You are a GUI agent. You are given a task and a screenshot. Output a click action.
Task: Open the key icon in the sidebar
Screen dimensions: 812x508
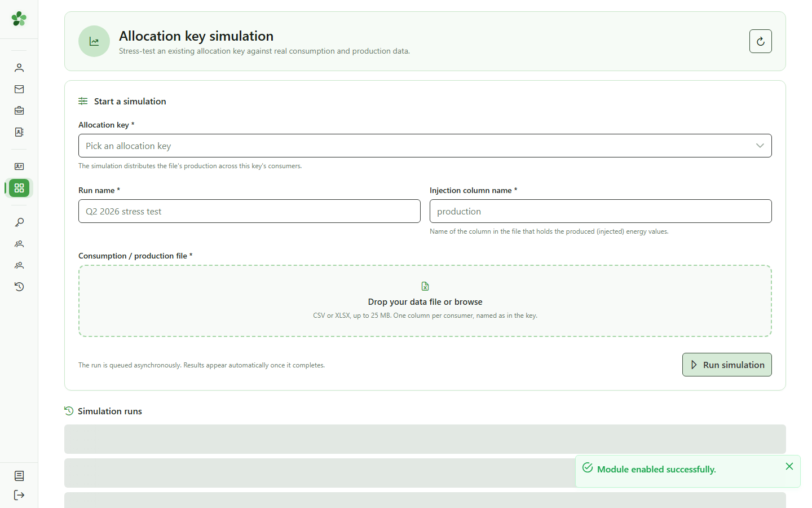[x=19, y=222]
